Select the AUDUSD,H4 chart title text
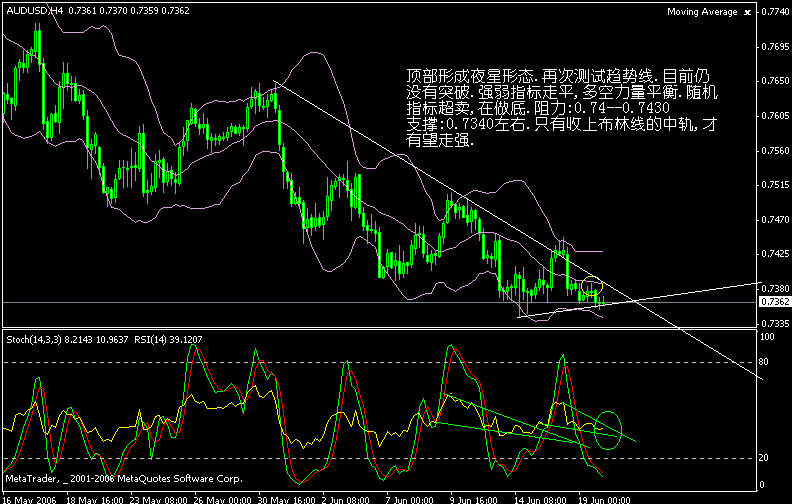 tap(34, 10)
